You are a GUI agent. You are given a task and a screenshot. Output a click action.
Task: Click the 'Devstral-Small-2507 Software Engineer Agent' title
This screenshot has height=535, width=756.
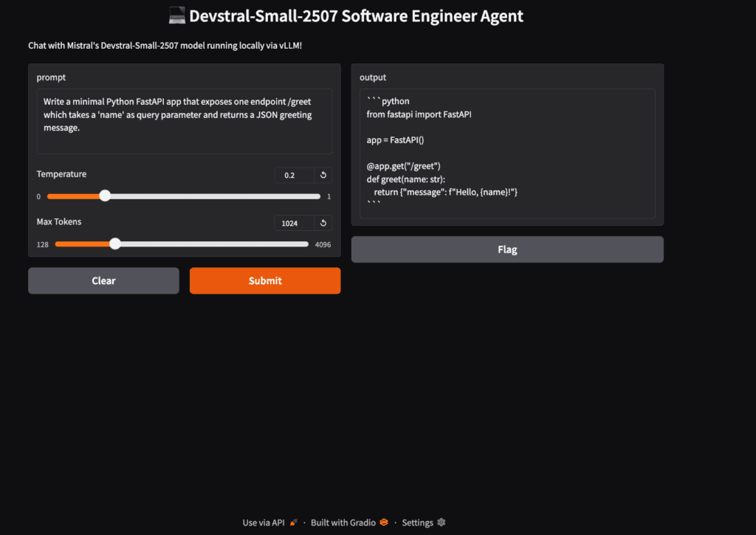click(x=356, y=16)
